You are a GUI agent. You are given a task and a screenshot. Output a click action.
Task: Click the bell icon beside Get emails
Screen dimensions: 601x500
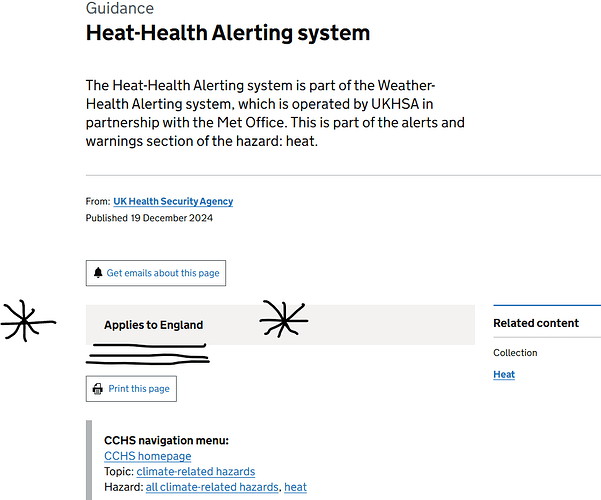pos(98,273)
